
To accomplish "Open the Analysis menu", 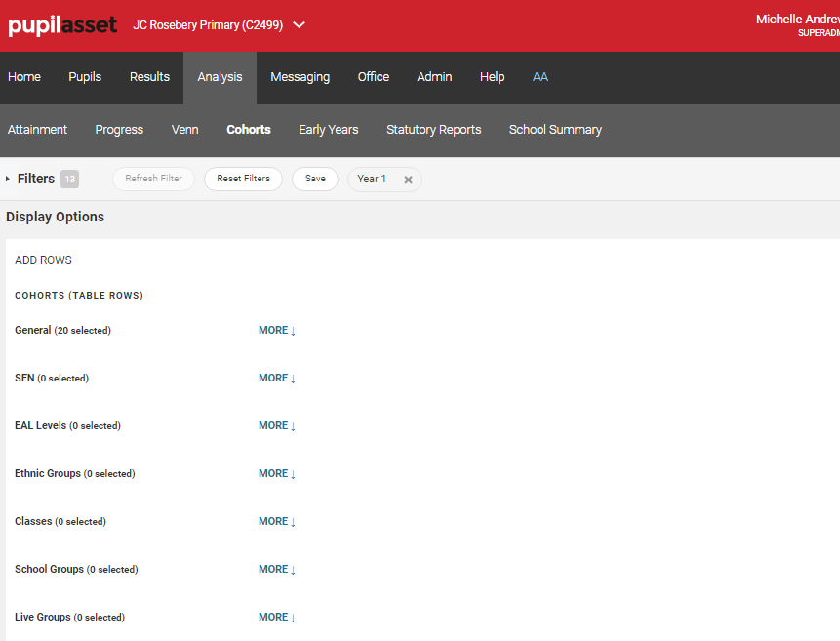I will (220, 77).
